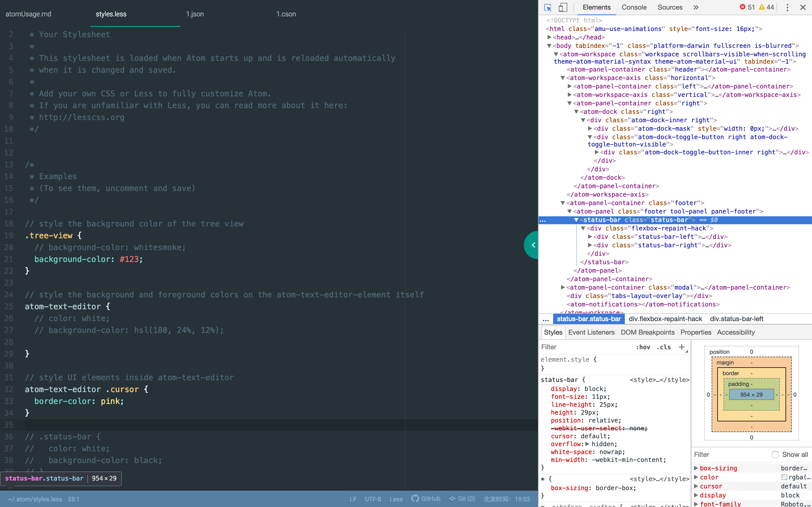
Task: Add new style rule with plus icon
Action: (681, 347)
